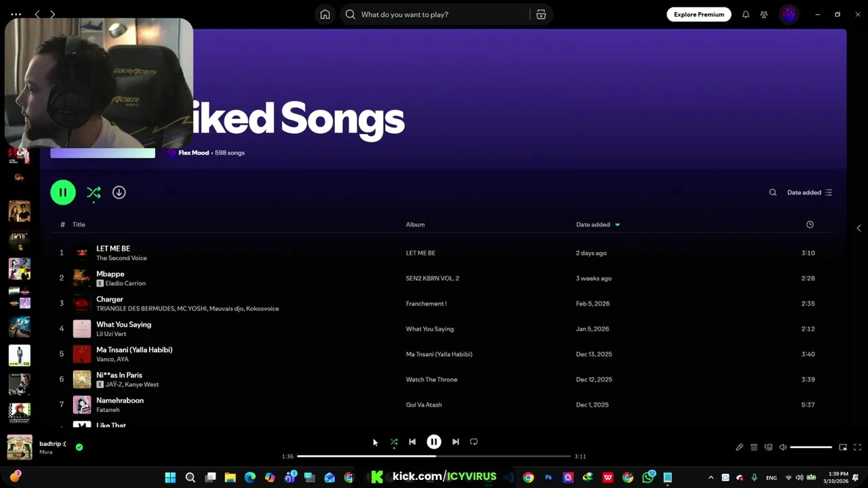Sort by duration clock icon header
This screenshot has height=488, width=868.
pyautogui.click(x=810, y=224)
